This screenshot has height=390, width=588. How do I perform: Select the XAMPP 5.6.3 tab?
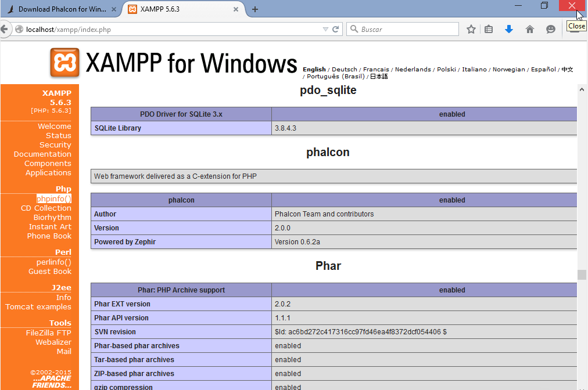(174, 9)
